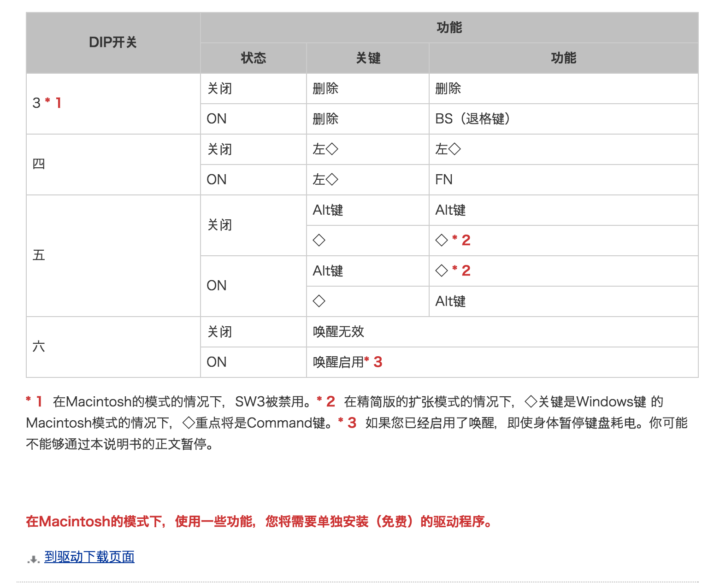The image size is (720, 588).
Task: Select the Alt键 cell under 关键 column
Action: (x=327, y=210)
